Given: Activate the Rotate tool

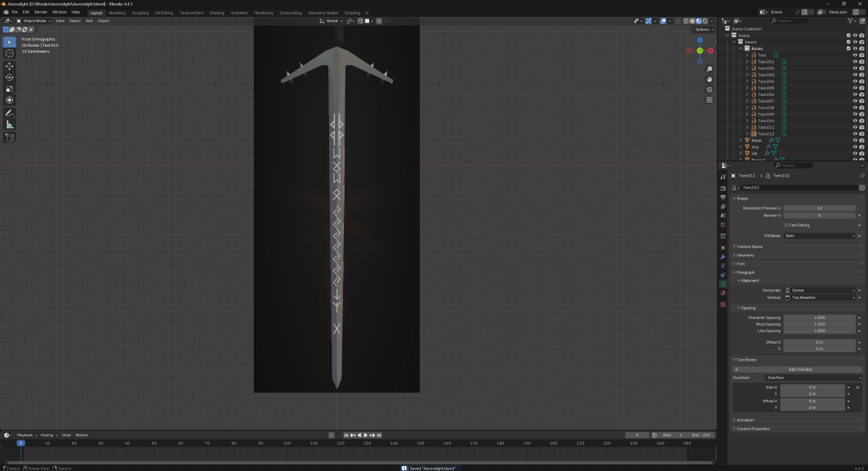Looking at the screenshot, I should coord(9,77).
